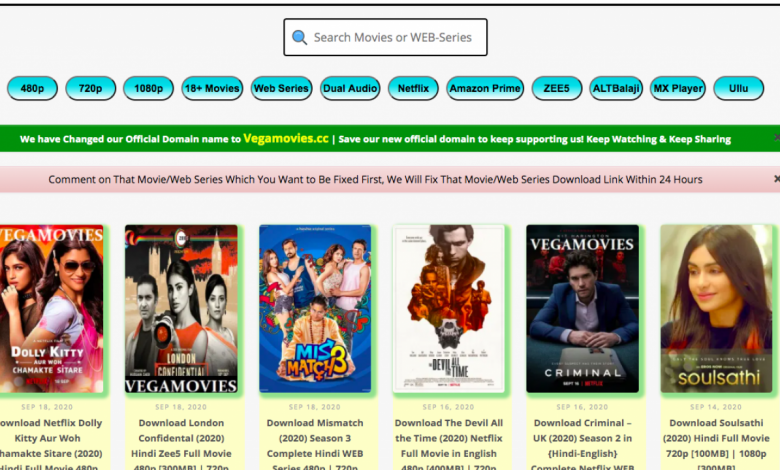Browse the Amazon Prime category
Image resolution: width=780 pixels, height=470 pixels.
tap(485, 89)
